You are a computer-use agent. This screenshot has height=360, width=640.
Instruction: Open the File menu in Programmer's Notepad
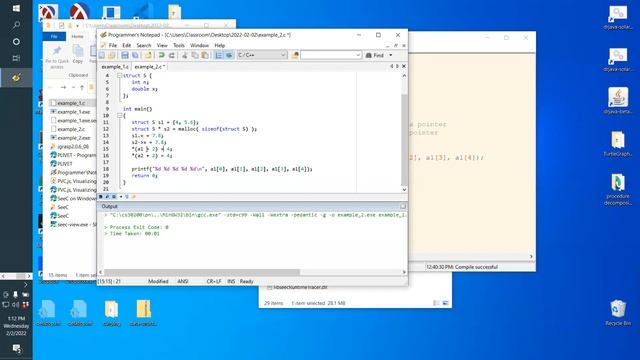coord(113,45)
